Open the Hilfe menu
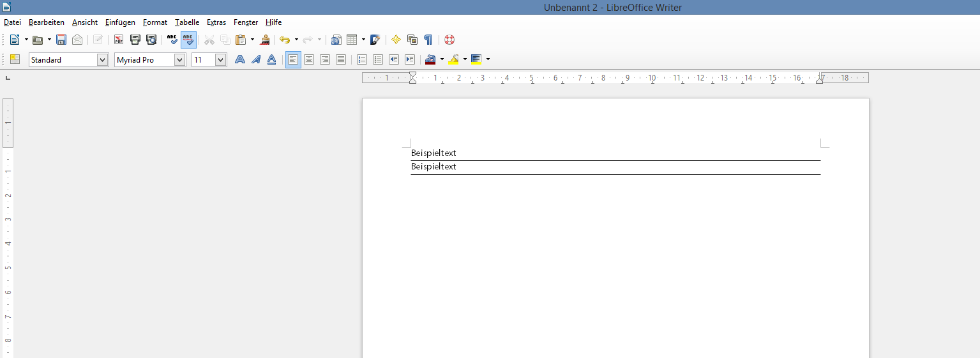The width and height of the screenshot is (980, 358). point(273,22)
